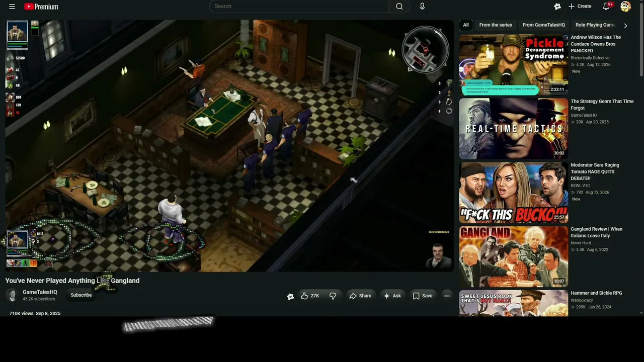Click the Ask button

click(x=392, y=296)
